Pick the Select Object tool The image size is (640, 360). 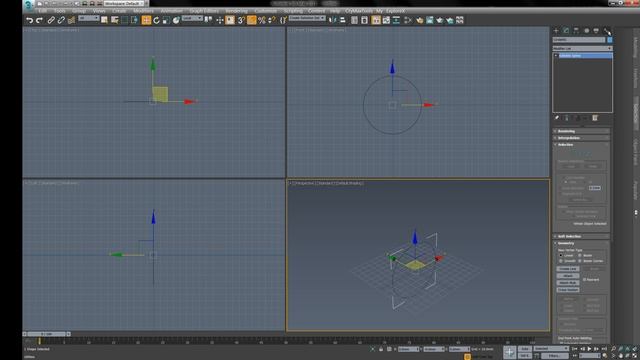104,20
